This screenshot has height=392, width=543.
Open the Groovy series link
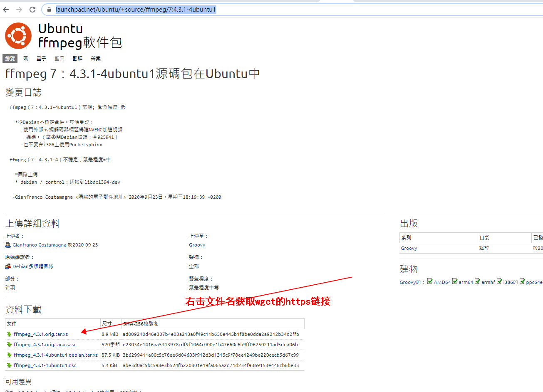409,248
